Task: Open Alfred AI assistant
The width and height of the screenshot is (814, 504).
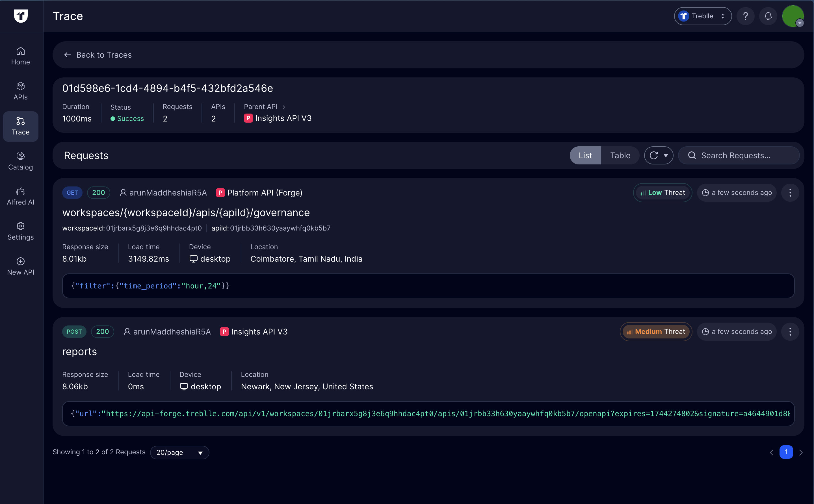Action: point(21,196)
